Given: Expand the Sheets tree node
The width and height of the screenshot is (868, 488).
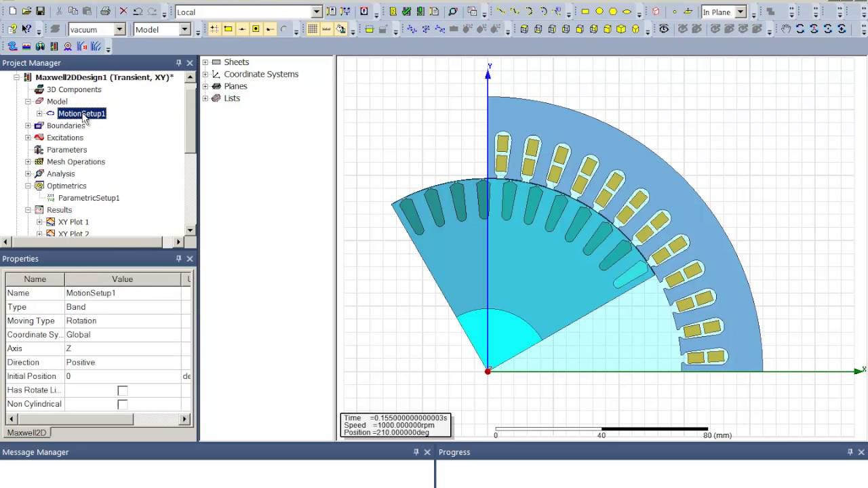Looking at the screenshot, I should [x=205, y=62].
